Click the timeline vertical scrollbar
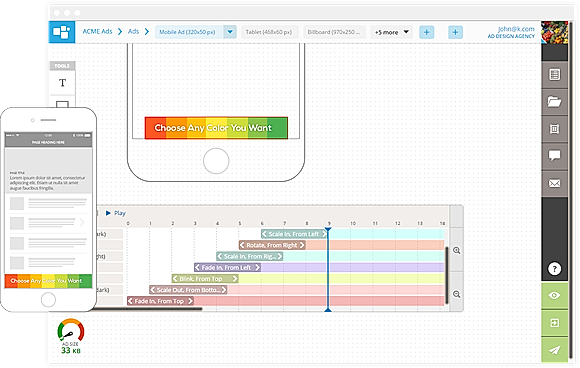This screenshot has width=580, height=368. [x=447, y=275]
